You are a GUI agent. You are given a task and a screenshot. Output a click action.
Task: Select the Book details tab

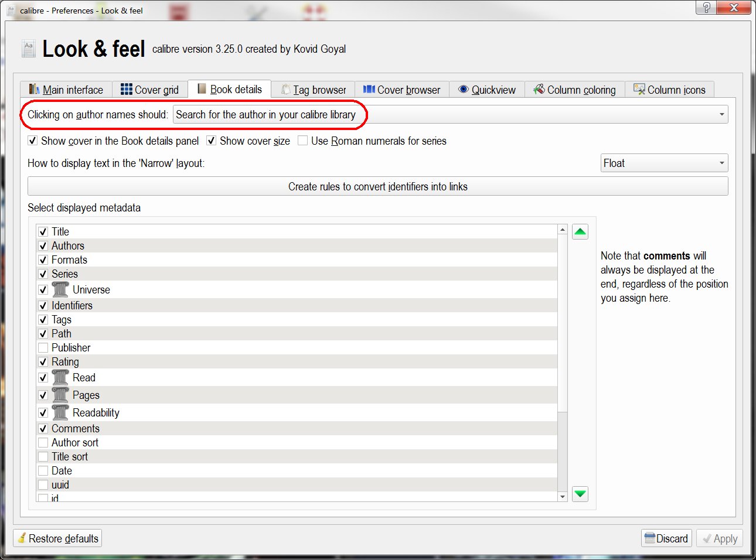click(x=230, y=89)
